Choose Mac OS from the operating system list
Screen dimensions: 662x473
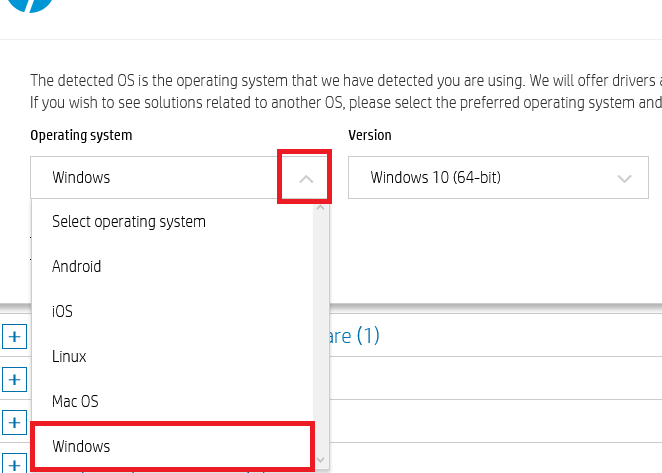point(76,401)
